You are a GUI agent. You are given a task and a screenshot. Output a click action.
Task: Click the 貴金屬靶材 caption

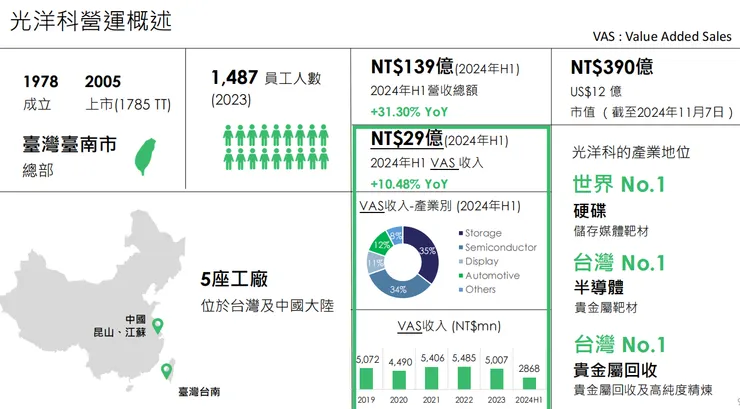pos(605,308)
